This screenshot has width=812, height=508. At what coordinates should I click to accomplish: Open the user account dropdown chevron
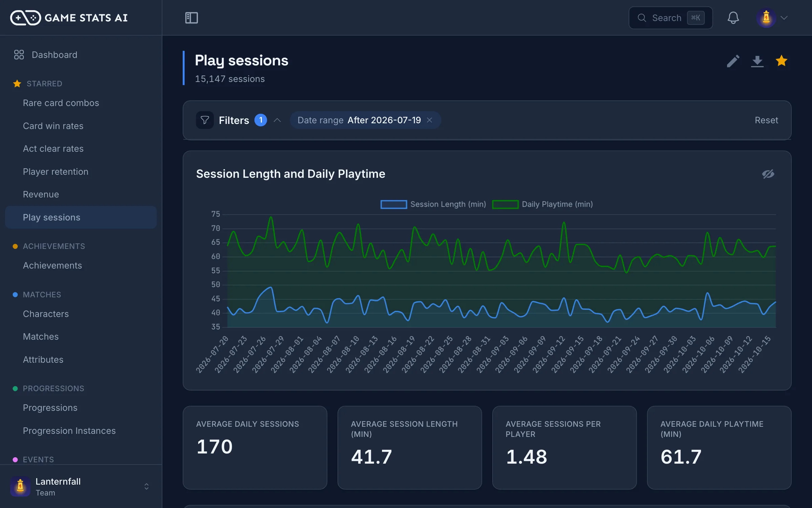(784, 18)
